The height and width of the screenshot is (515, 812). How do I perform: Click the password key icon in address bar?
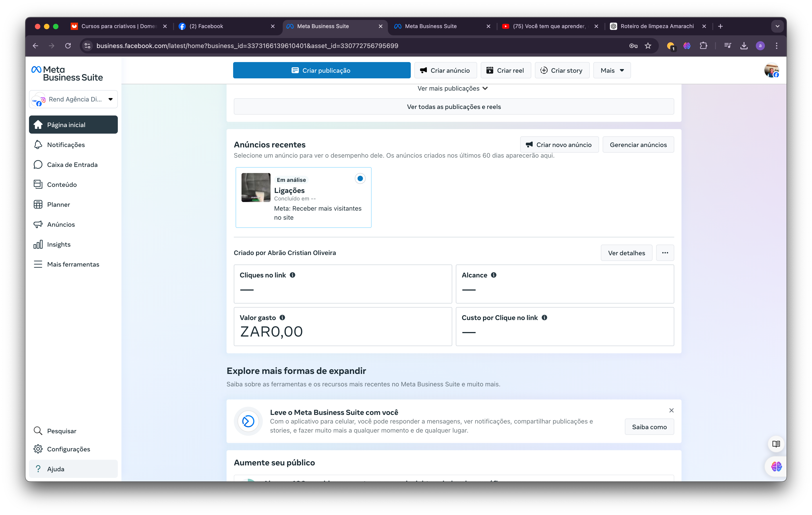(x=633, y=46)
